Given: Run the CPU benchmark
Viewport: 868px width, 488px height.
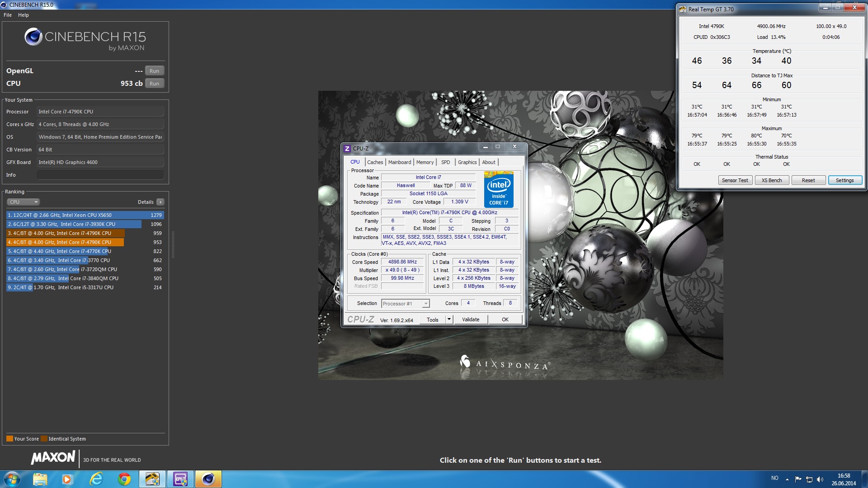Looking at the screenshot, I should tap(155, 84).
